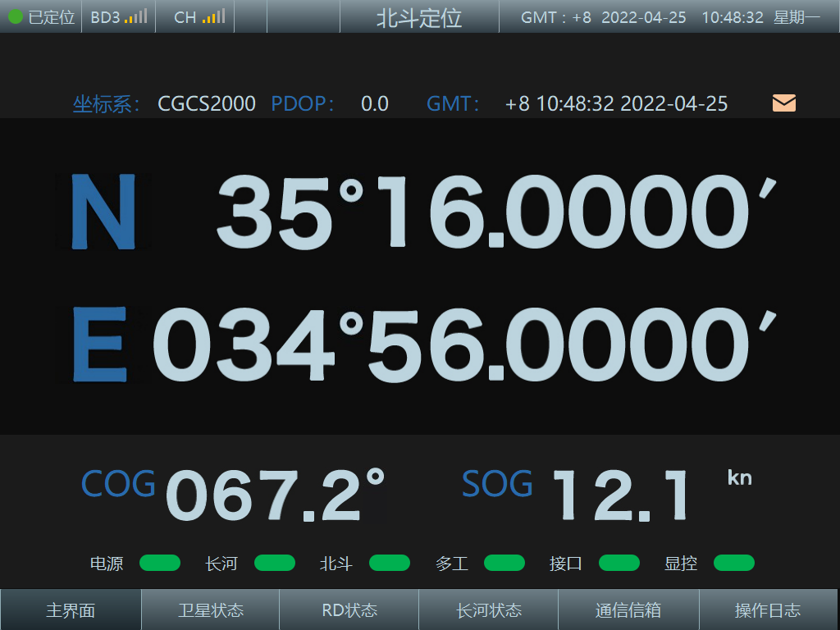Open the 通信信箱 tab
This screenshot has width=840, height=630.
pyautogui.click(x=628, y=609)
